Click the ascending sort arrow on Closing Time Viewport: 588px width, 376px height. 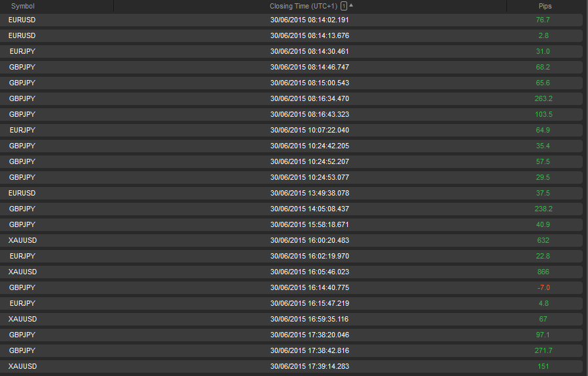[x=351, y=5]
